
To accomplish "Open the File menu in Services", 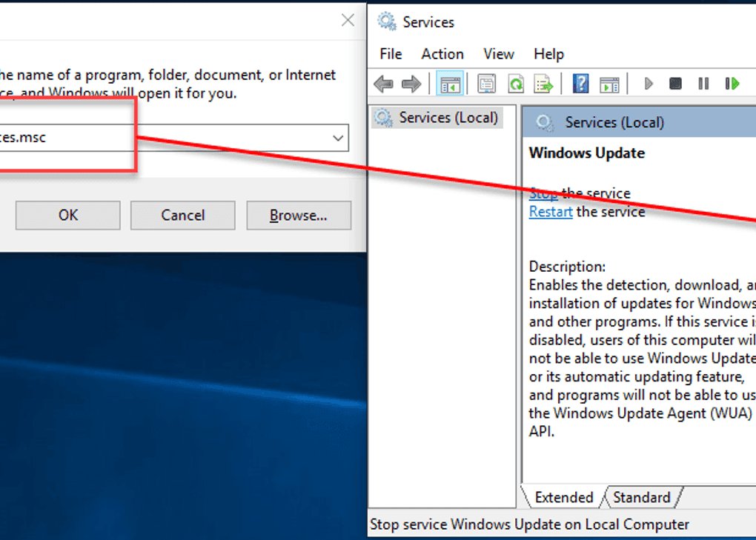I will [x=391, y=54].
